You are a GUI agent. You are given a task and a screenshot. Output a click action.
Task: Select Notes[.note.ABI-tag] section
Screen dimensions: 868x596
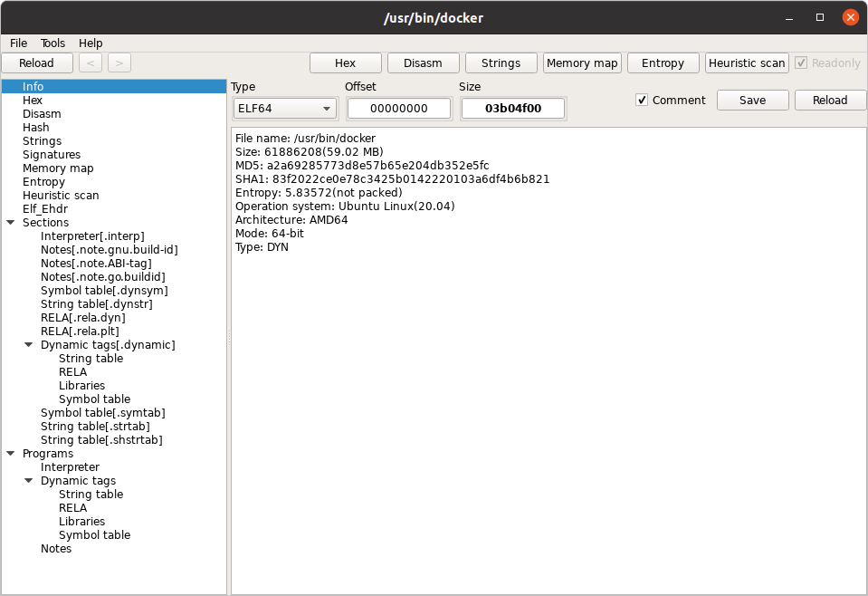click(x=96, y=263)
